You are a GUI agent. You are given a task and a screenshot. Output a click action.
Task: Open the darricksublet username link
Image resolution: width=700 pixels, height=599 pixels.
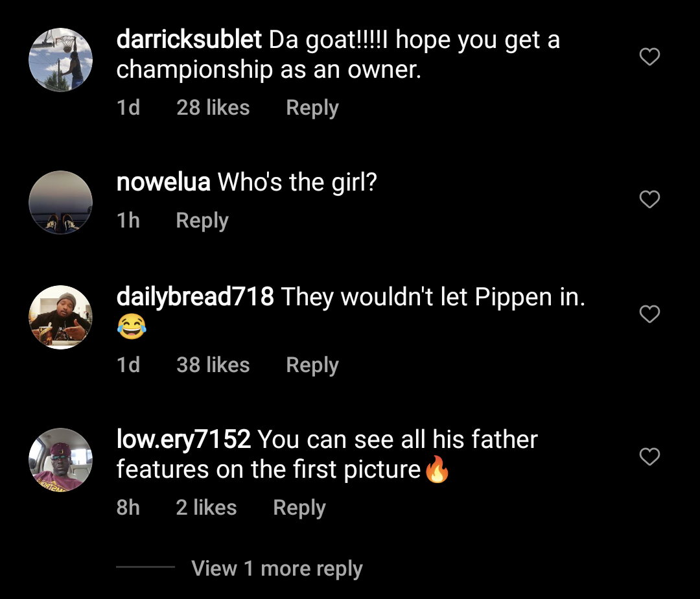click(189, 40)
